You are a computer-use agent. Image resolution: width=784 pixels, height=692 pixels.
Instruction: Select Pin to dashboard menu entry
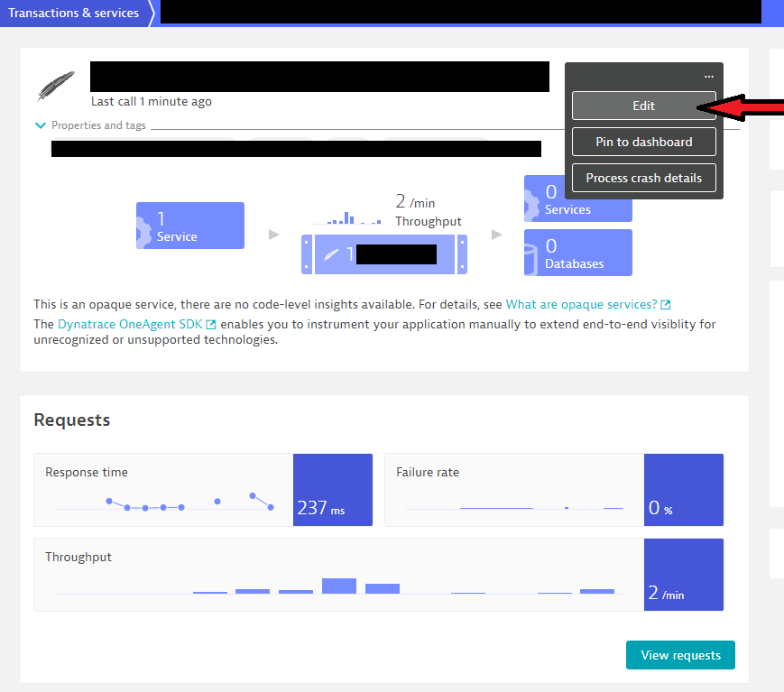(x=643, y=142)
